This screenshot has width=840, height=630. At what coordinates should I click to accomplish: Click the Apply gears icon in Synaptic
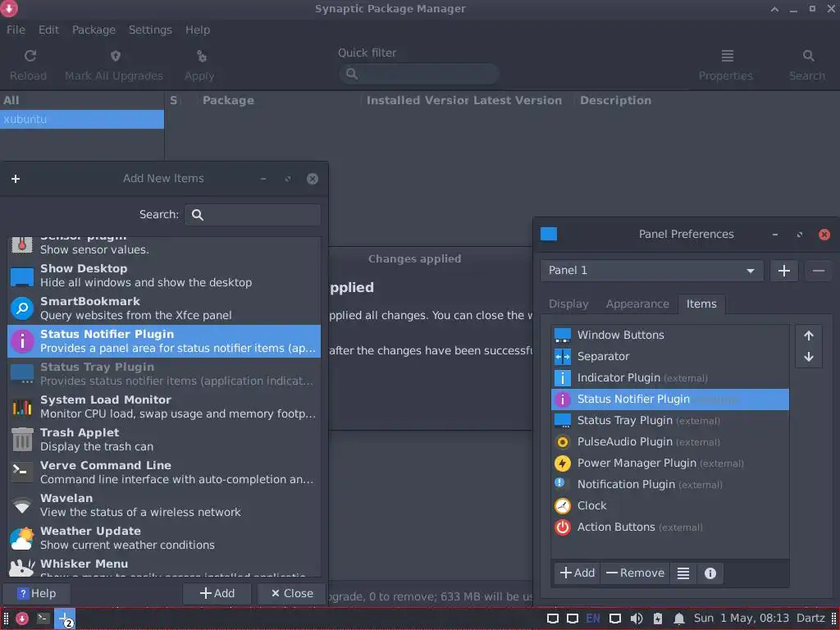click(202, 57)
